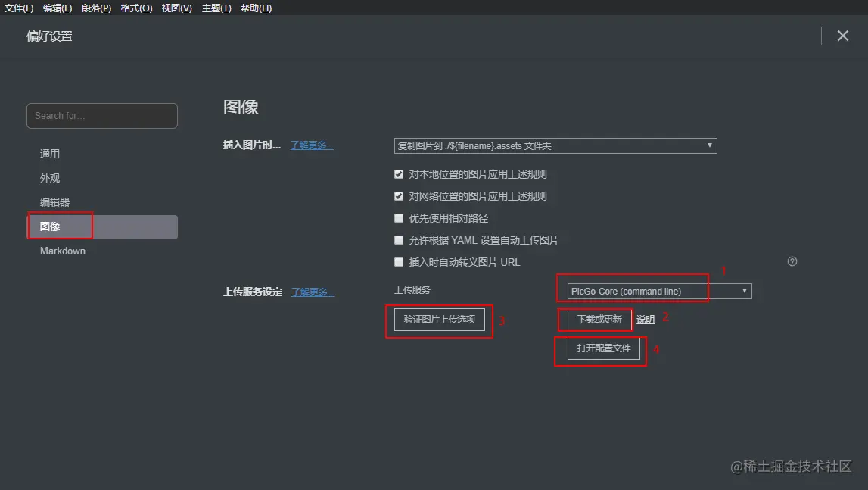
Task: Open the 段落(P) menu
Action: click(x=96, y=8)
